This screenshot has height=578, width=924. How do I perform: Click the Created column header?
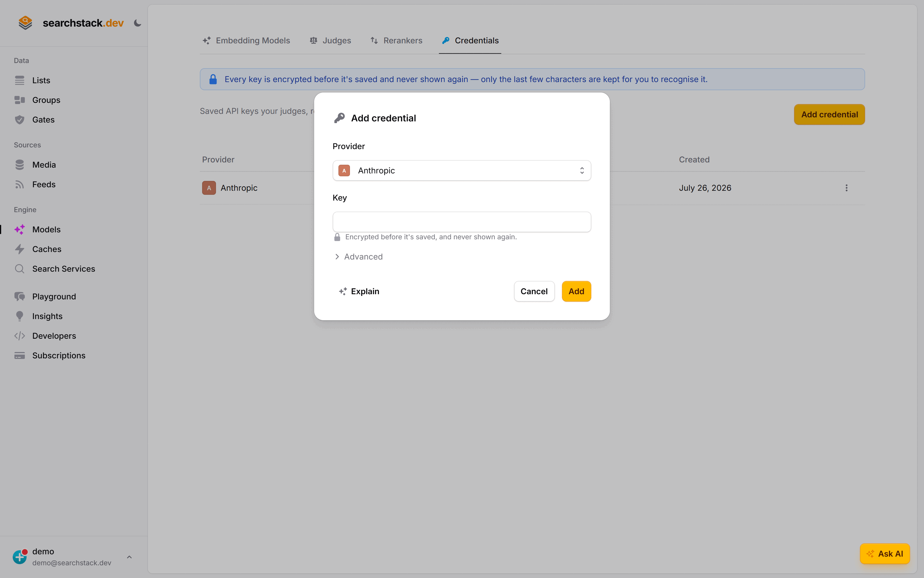(x=694, y=160)
